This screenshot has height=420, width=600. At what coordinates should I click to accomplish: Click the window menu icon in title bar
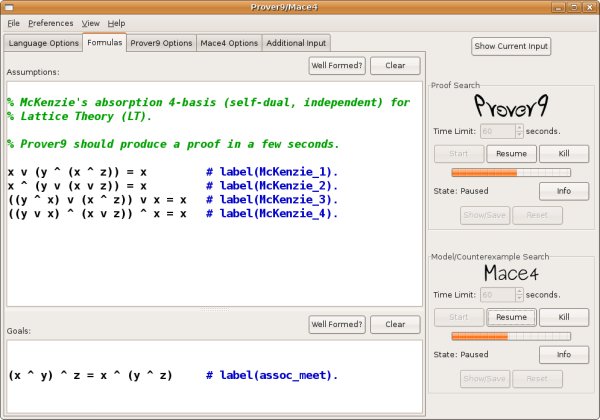click(9, 7)
